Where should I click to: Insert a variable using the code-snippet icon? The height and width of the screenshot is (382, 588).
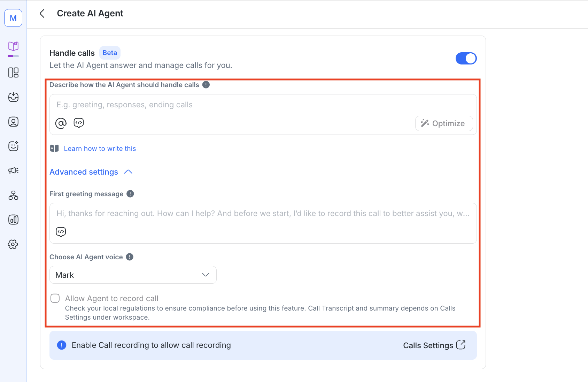pyautogui.click(x=78, y=123)
